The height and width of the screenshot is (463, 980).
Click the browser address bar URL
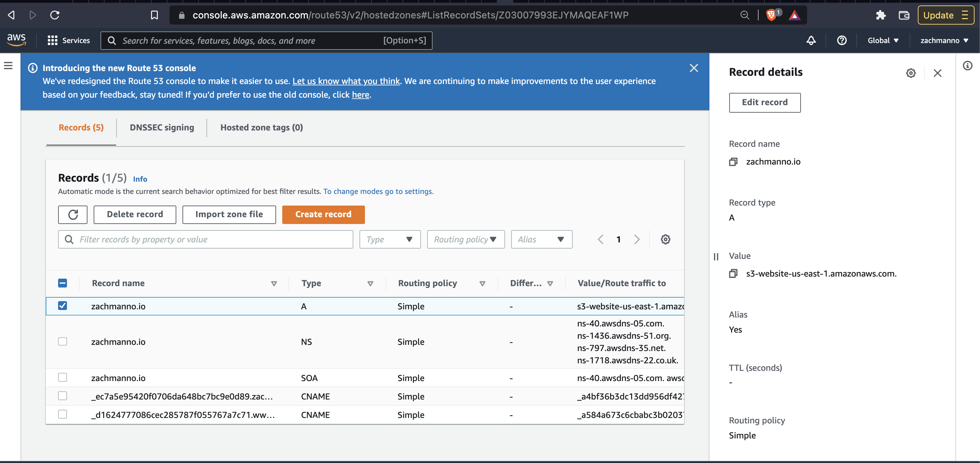410,15
